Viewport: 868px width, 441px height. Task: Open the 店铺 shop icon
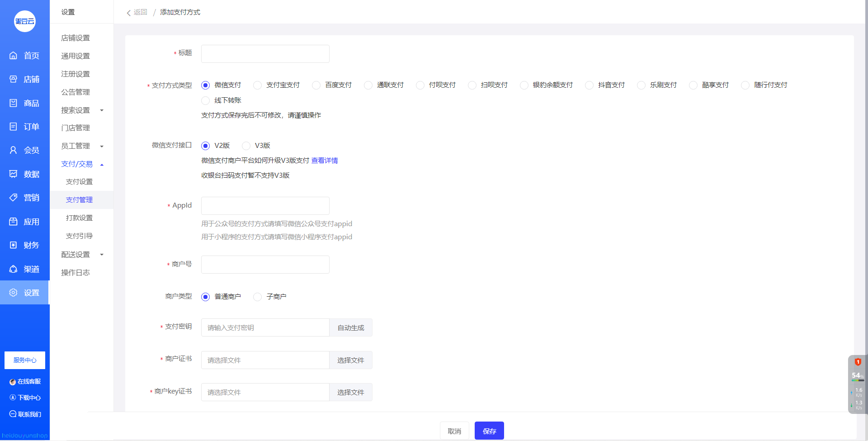pyautogui.click(x=13, y=79)
